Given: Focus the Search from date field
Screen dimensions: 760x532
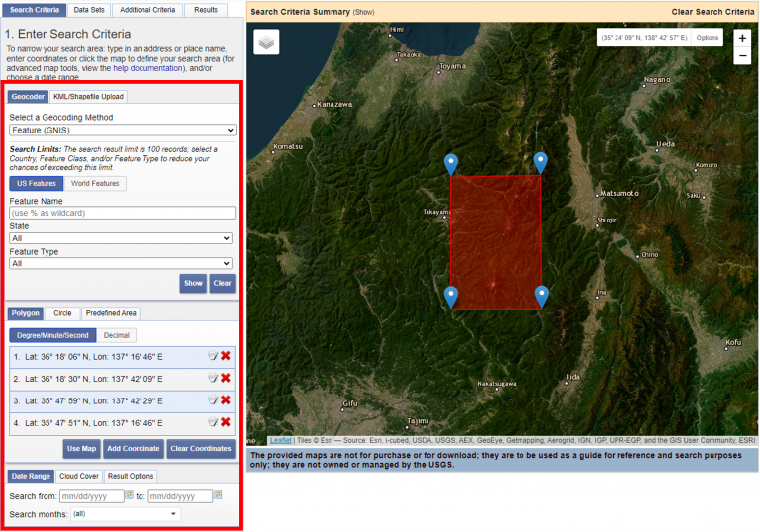Looking at the screenshot, I should (x=92, y=496).
